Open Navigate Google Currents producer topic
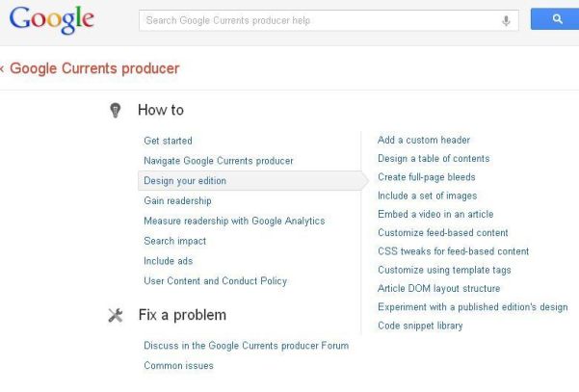The image size is (579, 392). click(218, 161)
